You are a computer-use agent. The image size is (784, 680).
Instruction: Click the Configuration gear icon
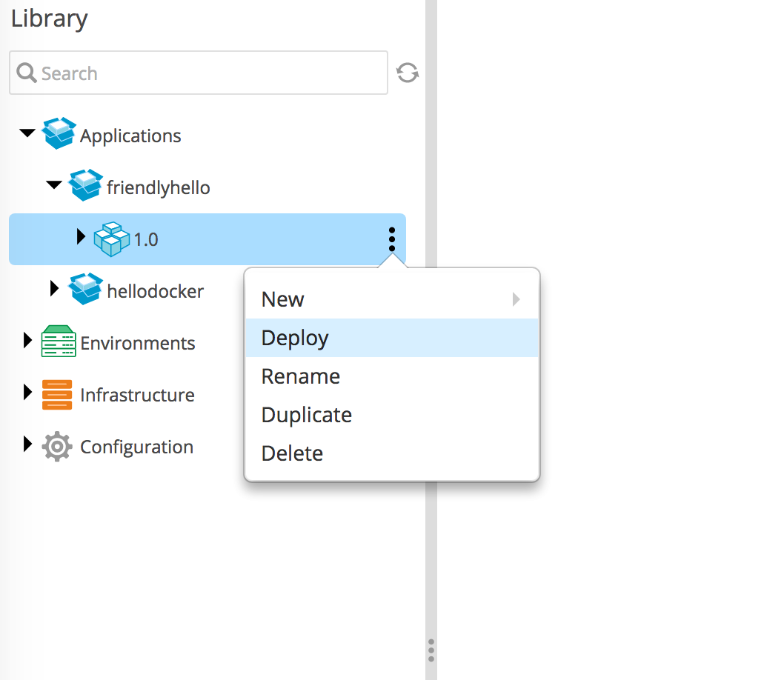(x=57, y=446)
